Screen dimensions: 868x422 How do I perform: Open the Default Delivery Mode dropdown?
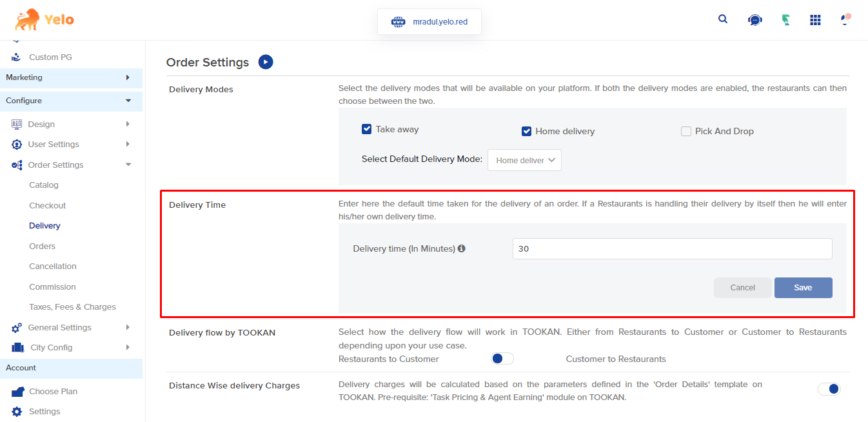pos(524,160)
